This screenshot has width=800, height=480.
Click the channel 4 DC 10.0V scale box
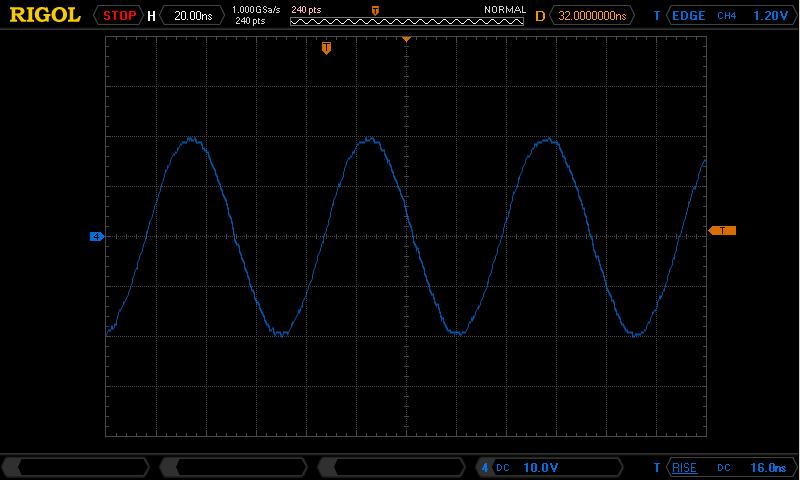[x=550, y=467]
